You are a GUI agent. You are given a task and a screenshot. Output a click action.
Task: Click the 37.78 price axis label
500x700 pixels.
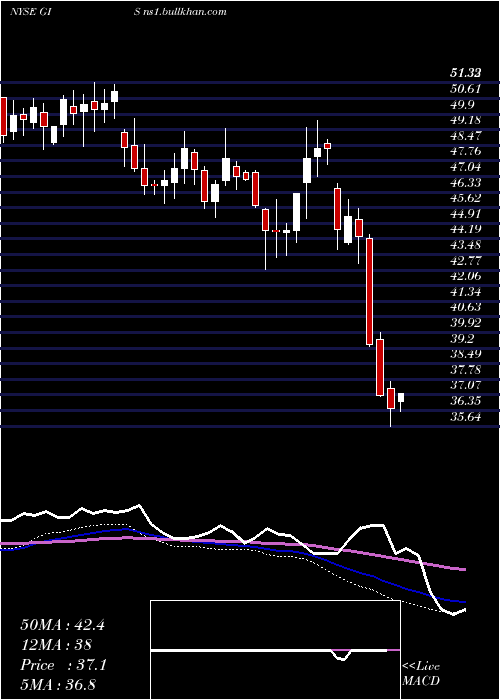coord(465,370)
